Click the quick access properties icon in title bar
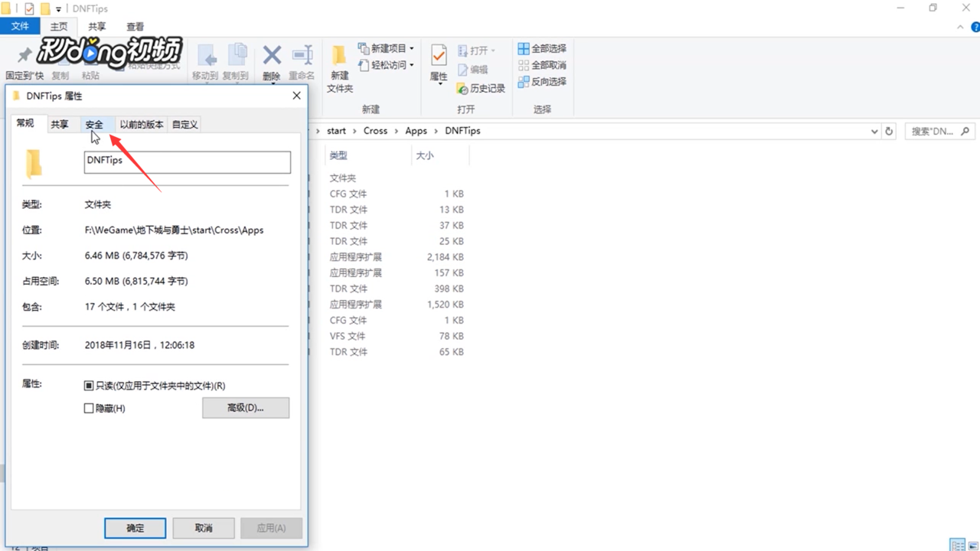 (29, 8)
